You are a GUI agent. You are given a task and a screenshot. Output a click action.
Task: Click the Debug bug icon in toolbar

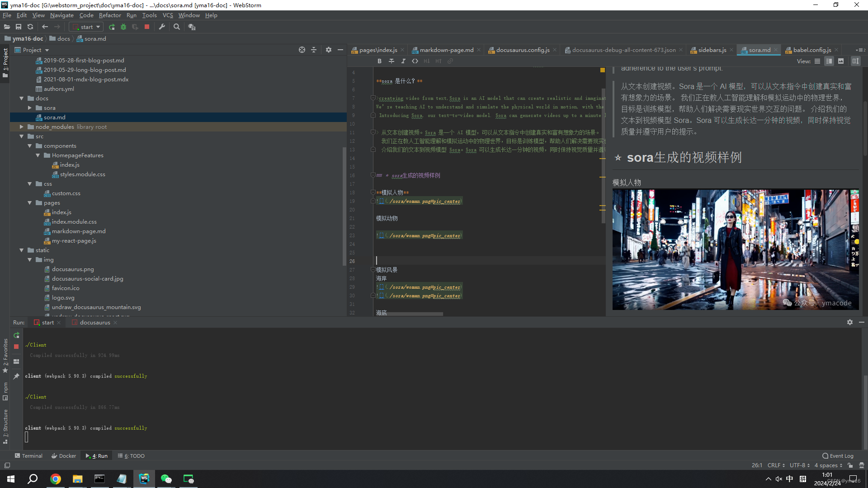[x=123, y=27]
